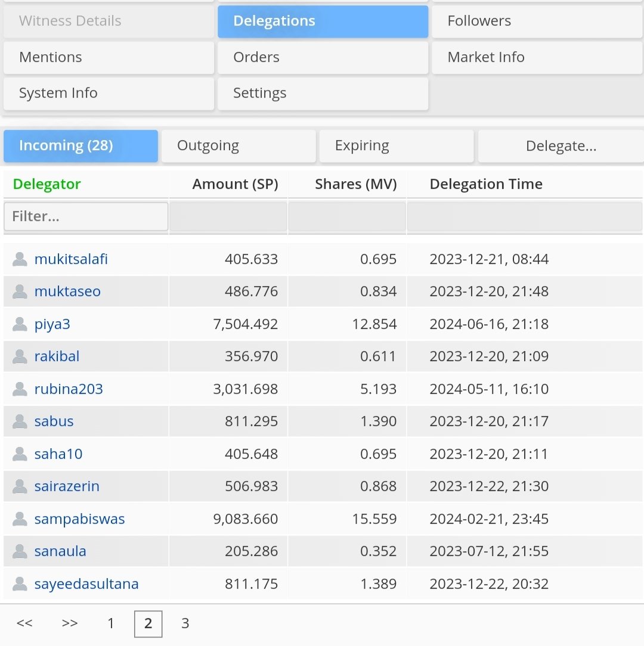Click shares value 1.390 in sabus row
Image resolution: width=644 pixels, height=646 pixels.
click(379, 421)
